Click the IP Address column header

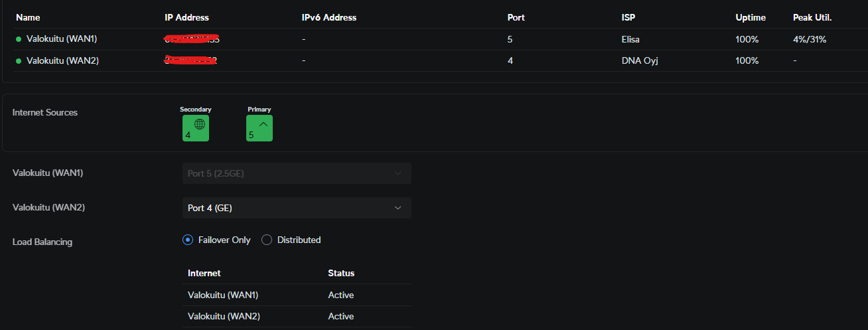(186, 17)
